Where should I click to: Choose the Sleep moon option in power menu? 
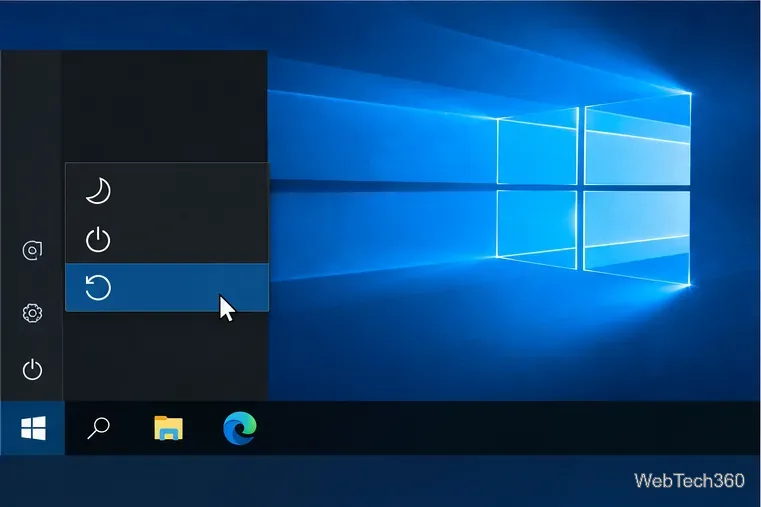point(166,190)
